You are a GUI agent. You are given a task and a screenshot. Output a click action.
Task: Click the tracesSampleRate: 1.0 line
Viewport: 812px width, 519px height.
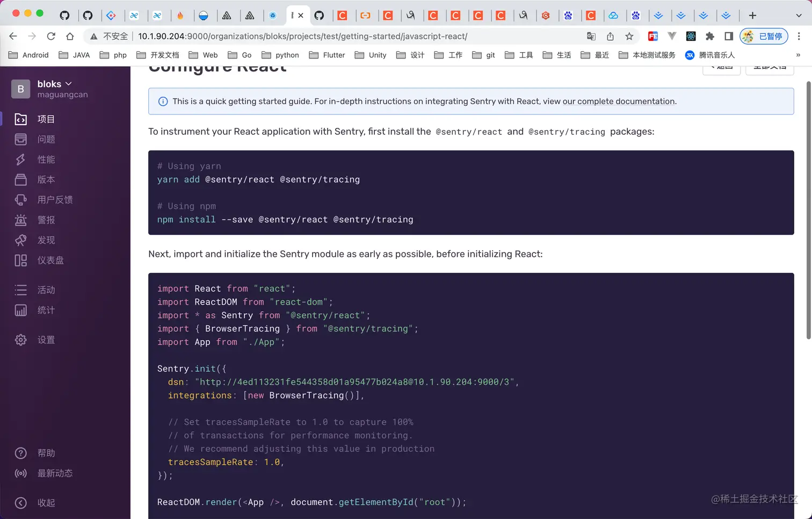point(226,462)
